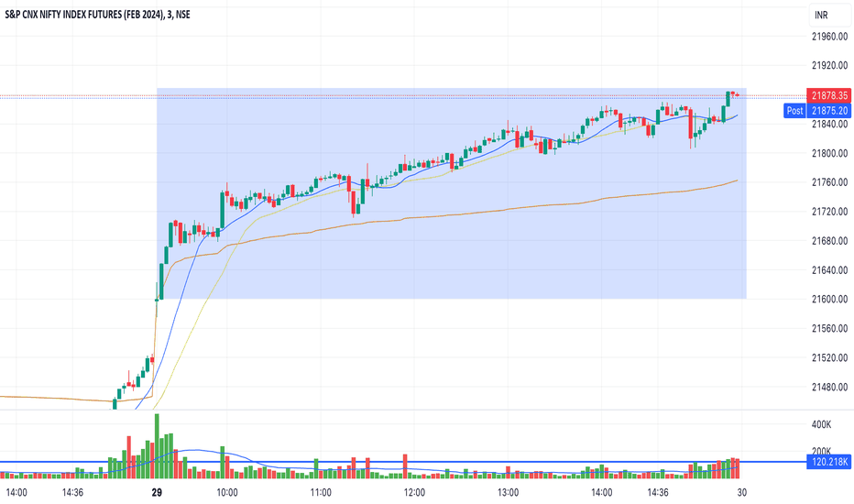Click the blue Post label
The height and width of the screenshot is (504, 854).
point(794,111)
